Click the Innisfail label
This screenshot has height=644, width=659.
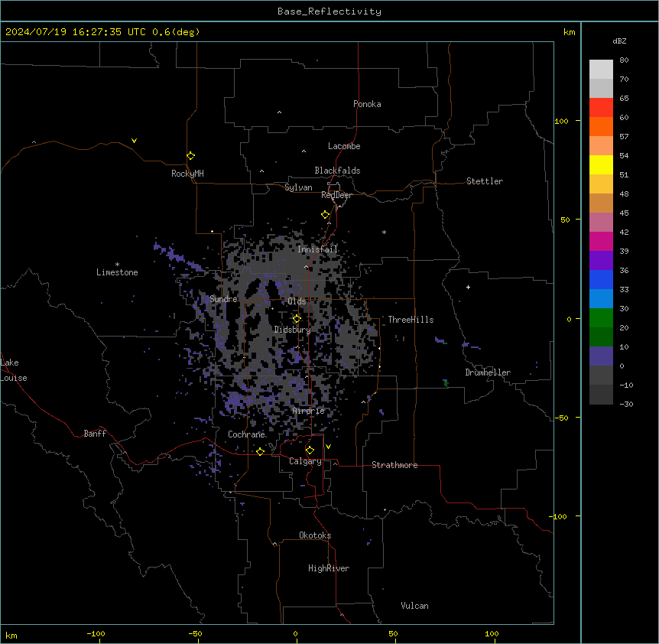(317, 249)
